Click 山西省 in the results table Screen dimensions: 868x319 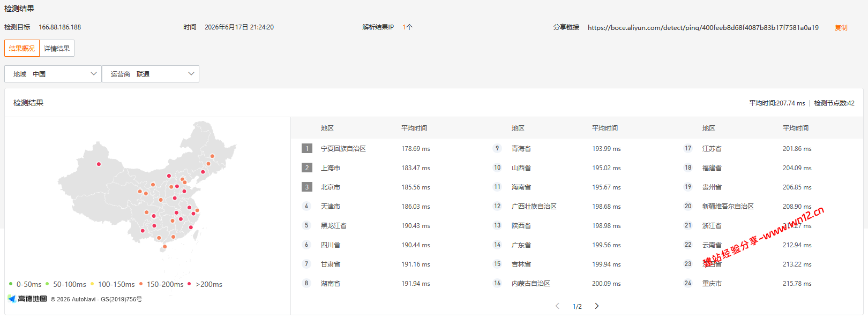point(521,168)
